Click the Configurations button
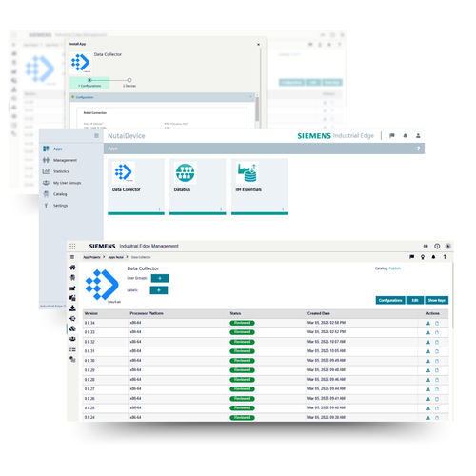Screen dimensions: 476x476 click(390, 300)
